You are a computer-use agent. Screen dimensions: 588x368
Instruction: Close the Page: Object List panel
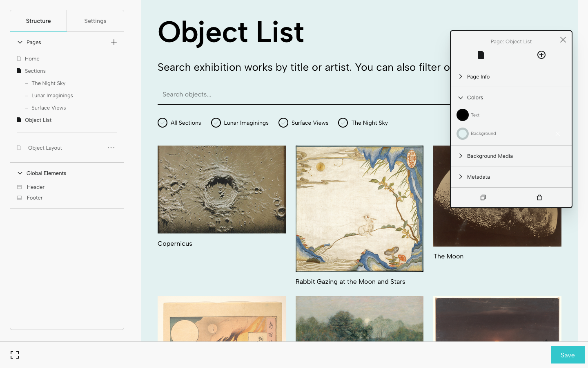[563, 40]
